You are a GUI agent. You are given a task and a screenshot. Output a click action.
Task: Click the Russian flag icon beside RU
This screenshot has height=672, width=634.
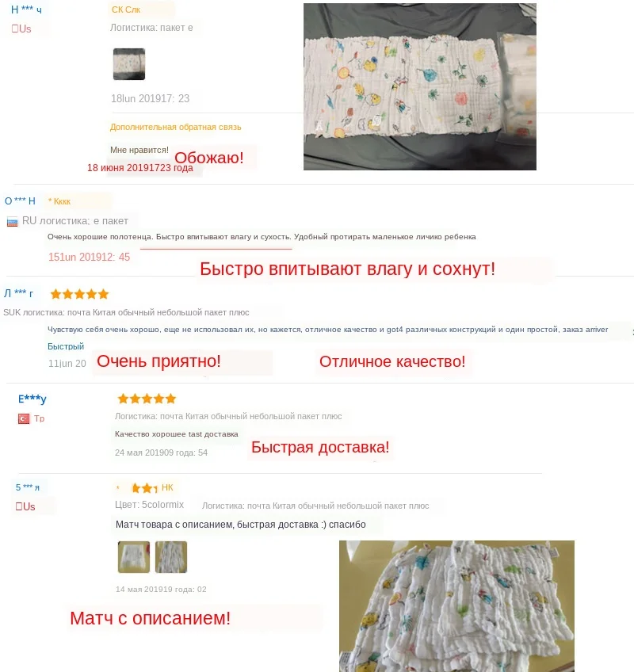13,222
